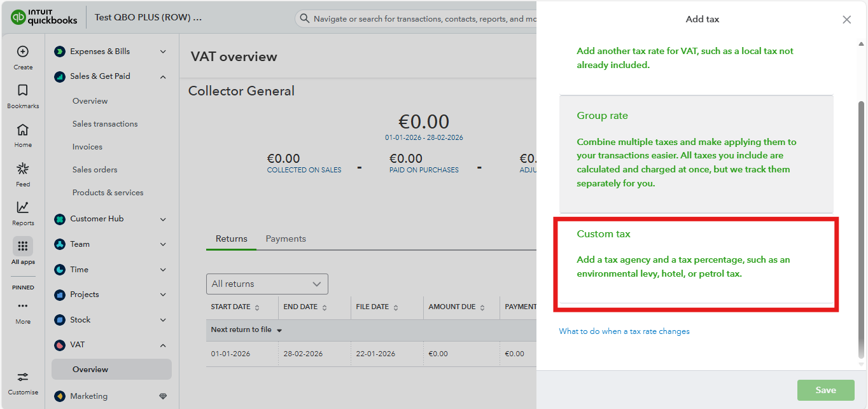
Task: Open the Feed sparkle icon
Action: [x=23, y=169]
